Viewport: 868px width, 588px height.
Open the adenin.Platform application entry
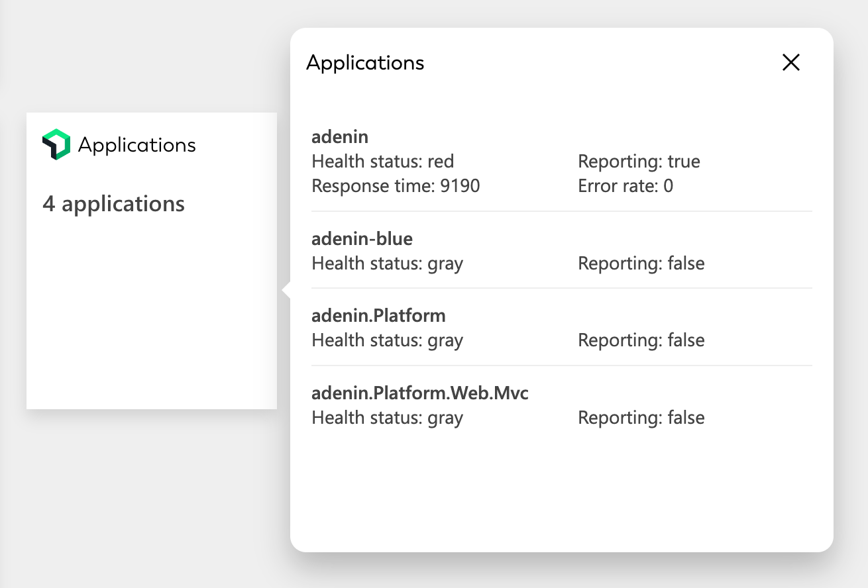pyautogui.click(x=378, y=315)
